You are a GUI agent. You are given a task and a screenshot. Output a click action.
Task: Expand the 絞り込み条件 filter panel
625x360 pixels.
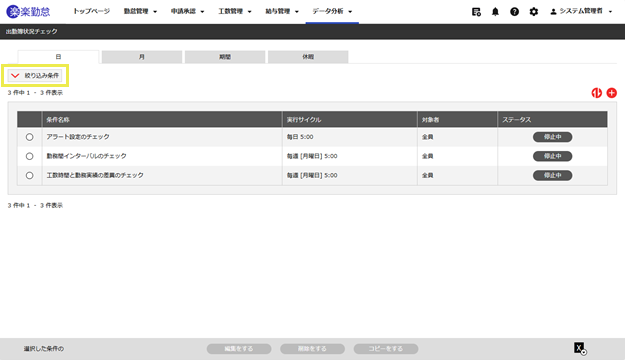35,75
